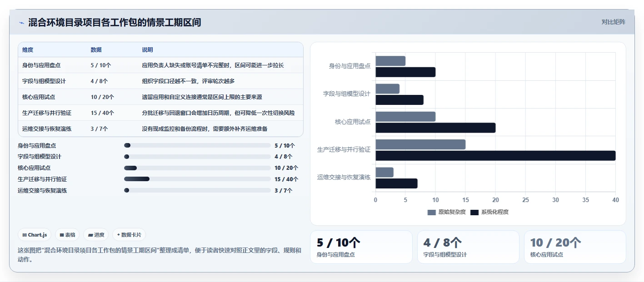Click the 维度 column header
Screen dimensions: 644x282
(x=28, y=50)
